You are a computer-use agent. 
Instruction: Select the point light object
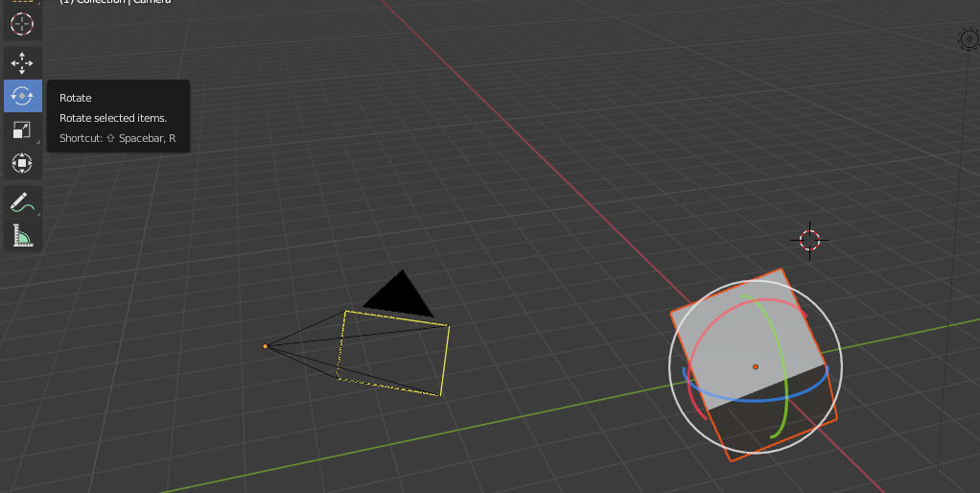click(969, 38)
